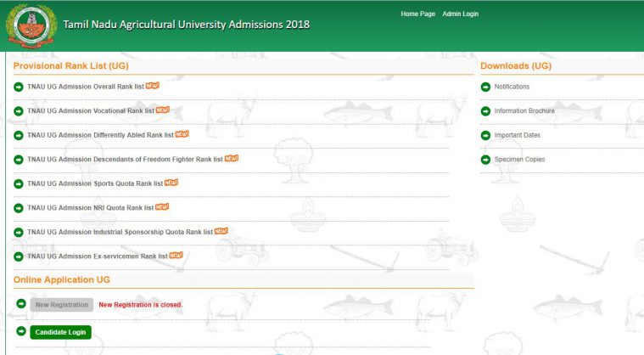Click NEW badge on Sports Quota Rank list

[x=171, y=183]
